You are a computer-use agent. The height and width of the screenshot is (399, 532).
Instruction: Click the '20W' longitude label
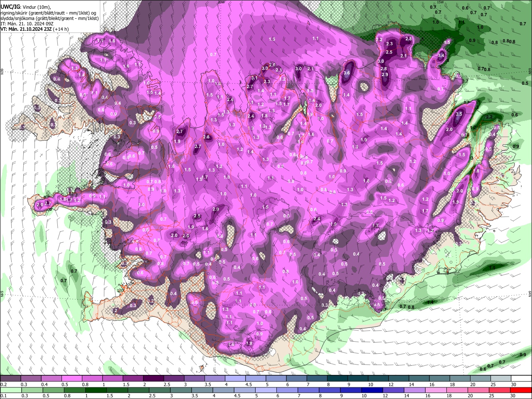(x=221, y=2)
